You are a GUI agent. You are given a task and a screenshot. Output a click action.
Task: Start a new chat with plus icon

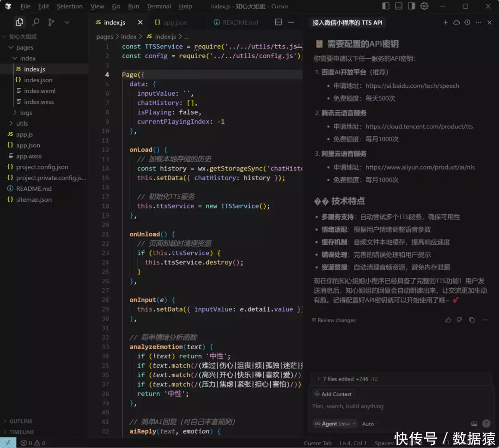445,22
